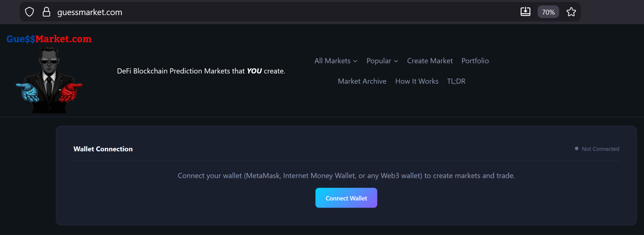Open the How It Works page
644x235 pixels.
(417, 81)
